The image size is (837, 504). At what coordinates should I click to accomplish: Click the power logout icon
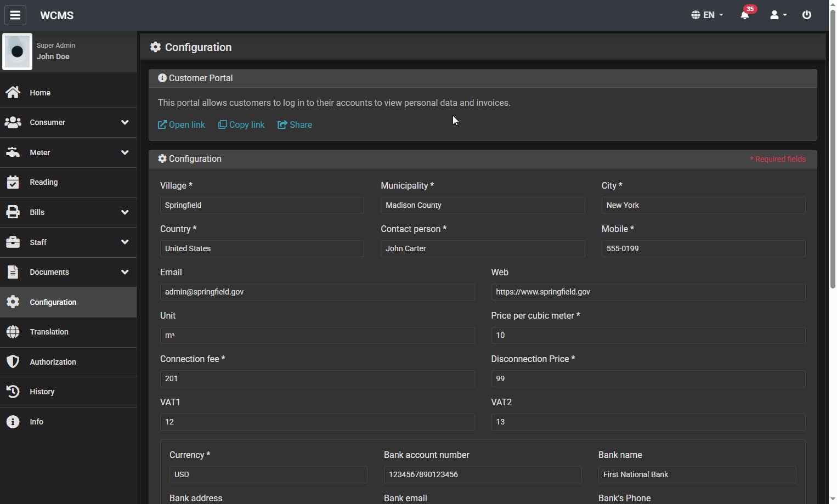pyautogui.click(x=807, y=15)
